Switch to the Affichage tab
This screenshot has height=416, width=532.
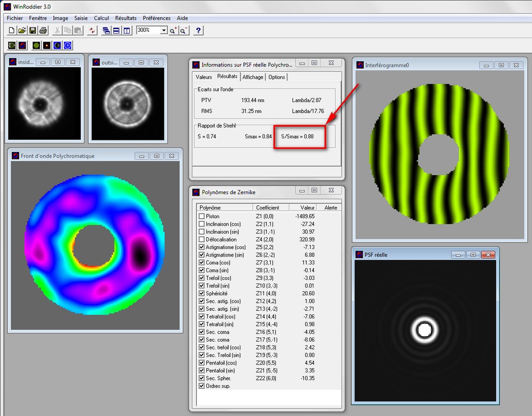[252, 77]
